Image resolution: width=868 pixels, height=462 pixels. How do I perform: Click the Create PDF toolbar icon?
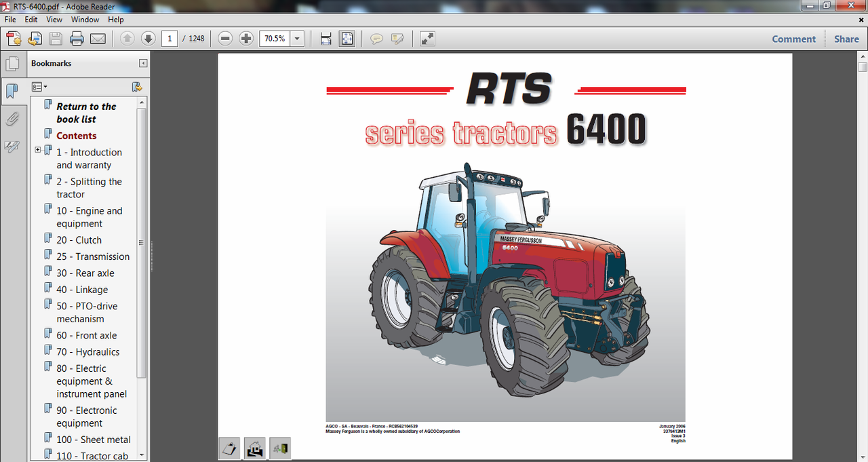(14, 39)
